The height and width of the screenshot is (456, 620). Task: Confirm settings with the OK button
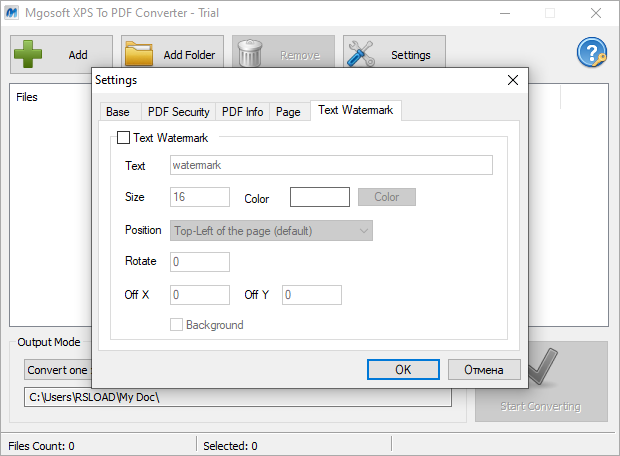pyautogui.click(x=403, y=369)
